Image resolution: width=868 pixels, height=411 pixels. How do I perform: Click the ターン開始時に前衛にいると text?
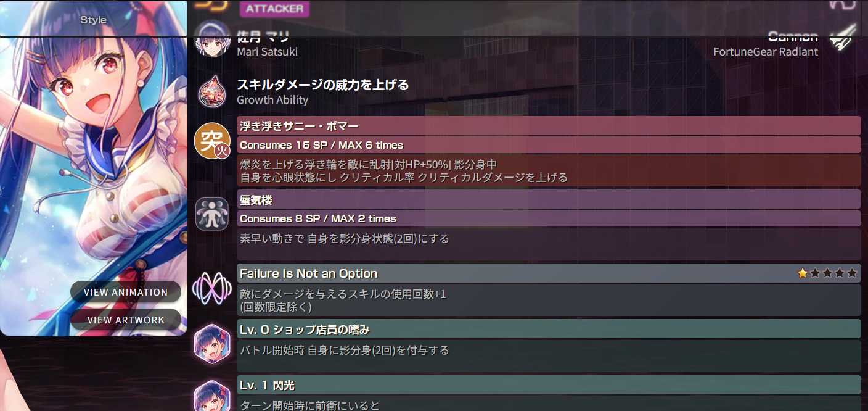pyautogui.click(x=309, y=405)
